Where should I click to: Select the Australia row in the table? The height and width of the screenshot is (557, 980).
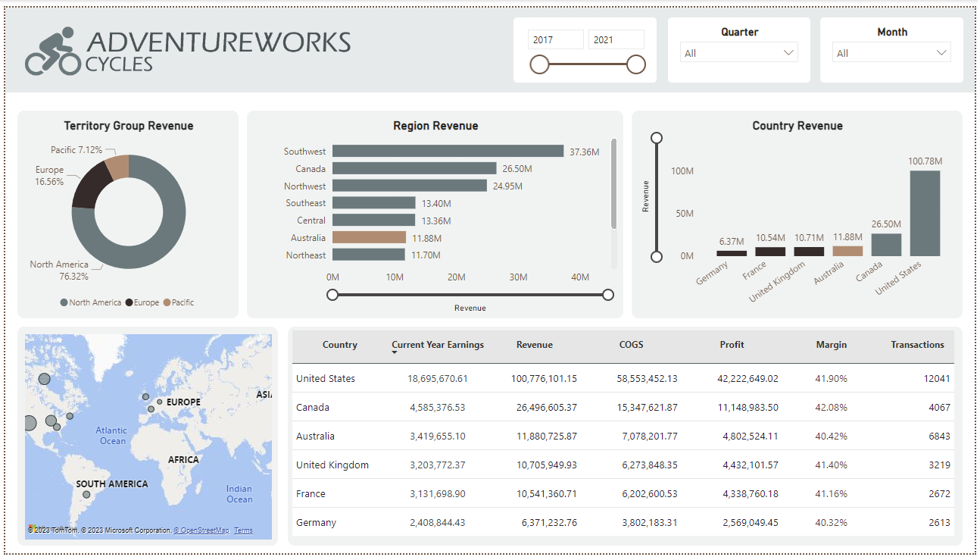click(x=623, y=436)
